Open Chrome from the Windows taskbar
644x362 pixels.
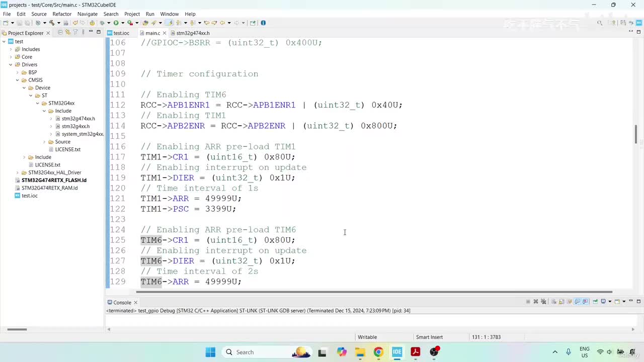point(378,352)
